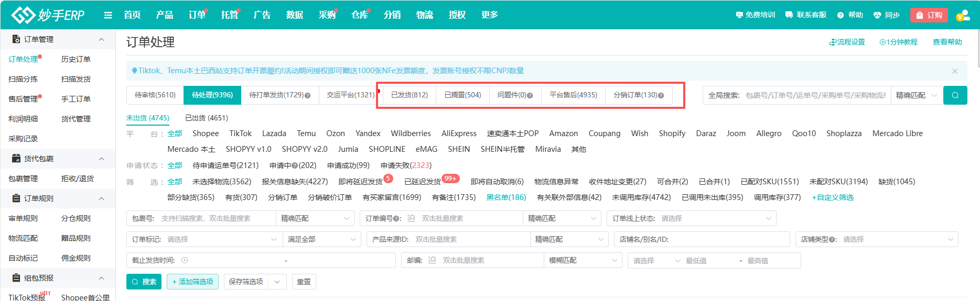Open the 1分钟教程 link
This screenshot has width=980, height=301.
(899, 42)
